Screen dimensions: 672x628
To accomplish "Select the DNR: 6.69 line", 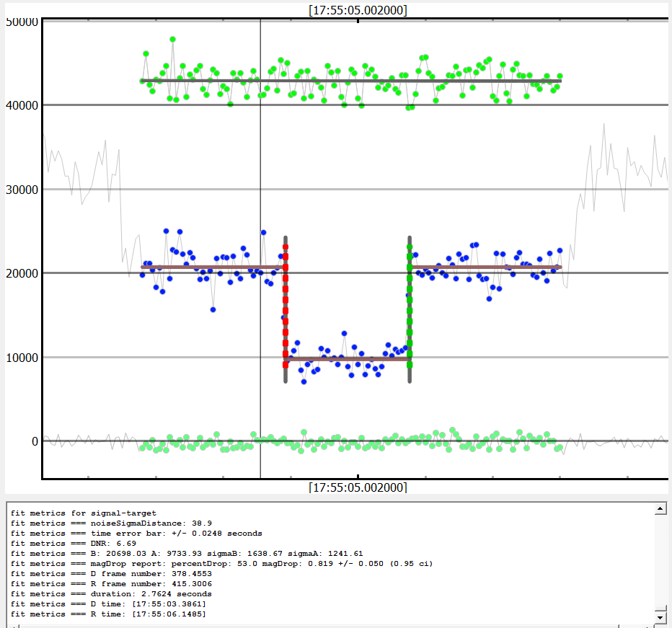I will point(74,543).
